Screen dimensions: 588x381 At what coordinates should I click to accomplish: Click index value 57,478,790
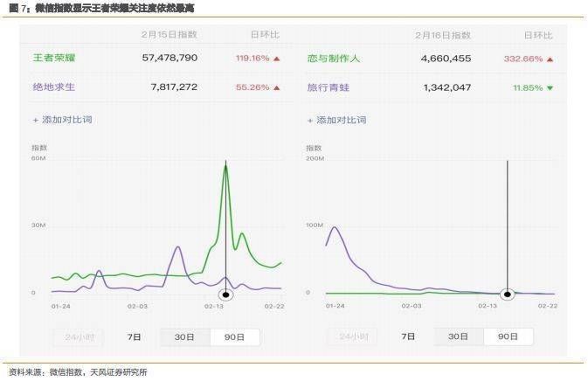pos(169,58)
